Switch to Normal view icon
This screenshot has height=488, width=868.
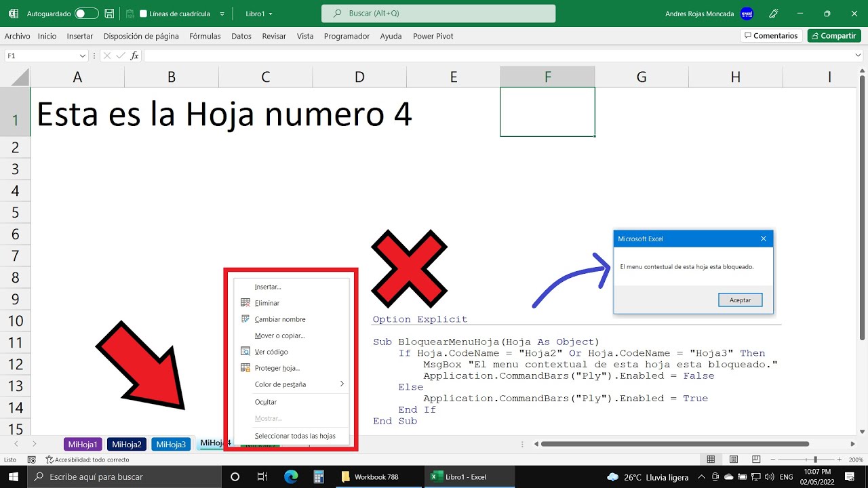pos(710,460)
